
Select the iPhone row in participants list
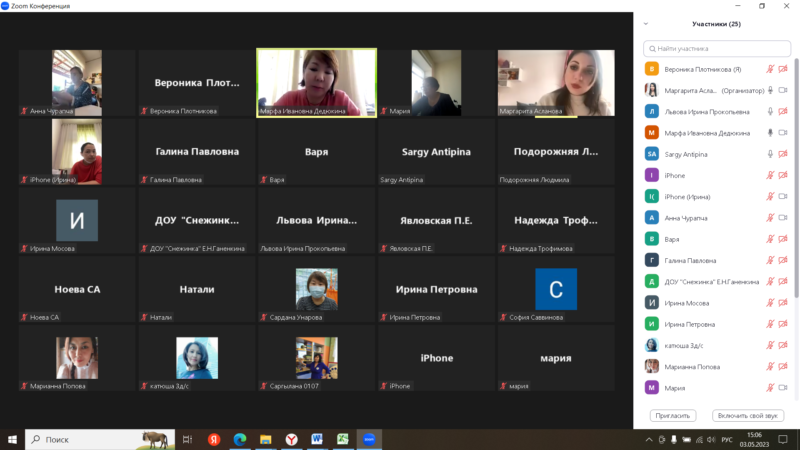point(717,176)
